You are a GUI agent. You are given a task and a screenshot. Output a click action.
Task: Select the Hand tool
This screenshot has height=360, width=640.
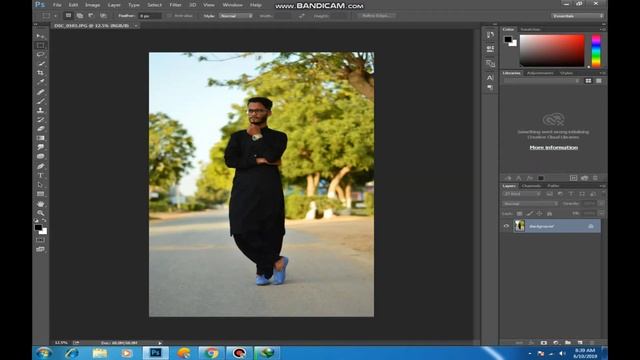coord(40,204)
